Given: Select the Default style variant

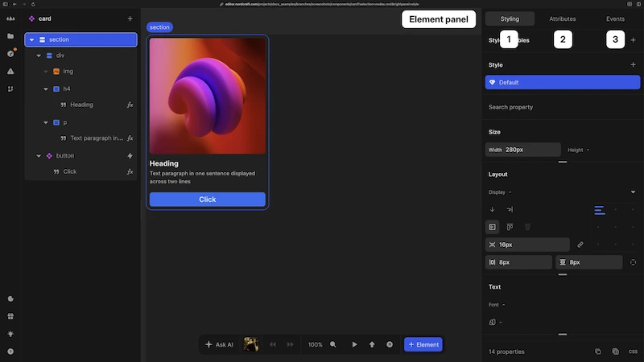Looking at the screenshot, I should coord(562,82).
